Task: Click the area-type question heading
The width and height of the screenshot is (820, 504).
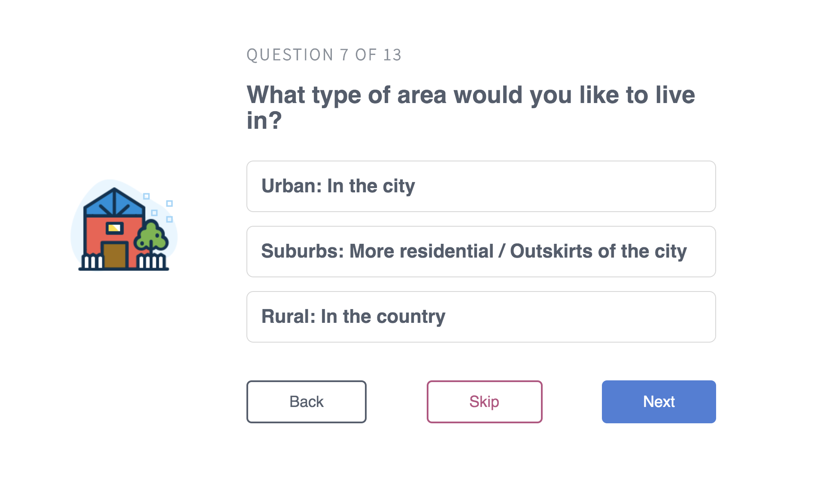Action: (x=471, y=107)
